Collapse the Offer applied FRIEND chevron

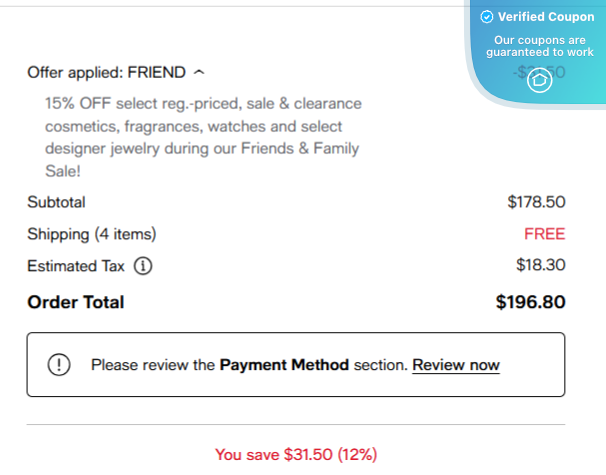coord(198,72)
